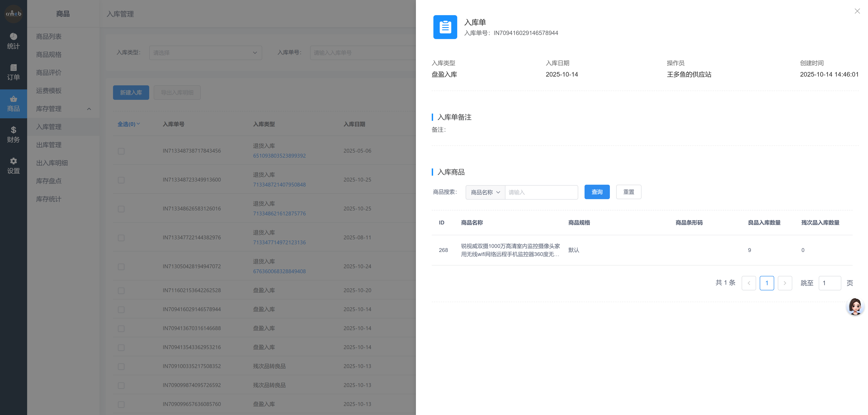The width and height of the screenshot is (868, 415).
Task: Open the 设置 gear sidebar icon
Action: (14, 166)
